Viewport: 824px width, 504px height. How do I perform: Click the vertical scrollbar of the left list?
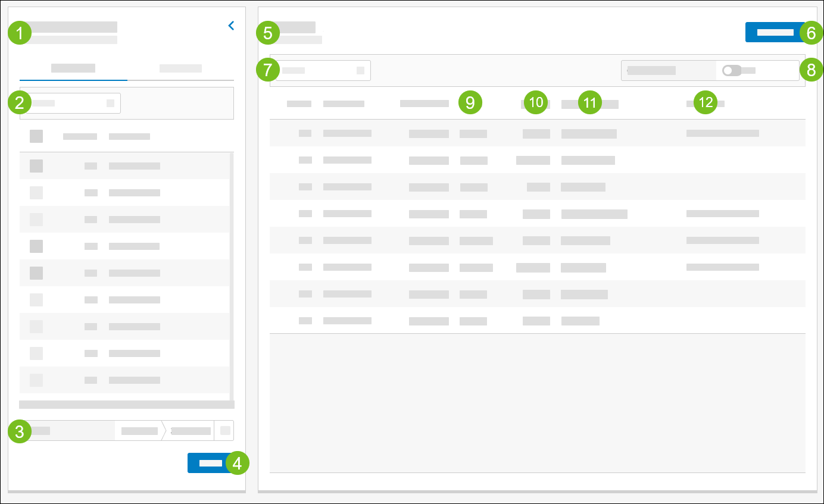tap(232, 274)
